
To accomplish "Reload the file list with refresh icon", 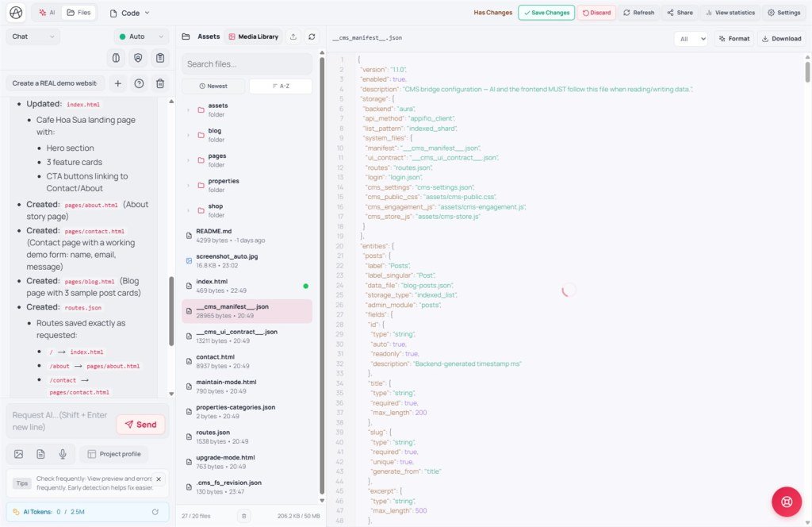I will [x=312, y=37].
